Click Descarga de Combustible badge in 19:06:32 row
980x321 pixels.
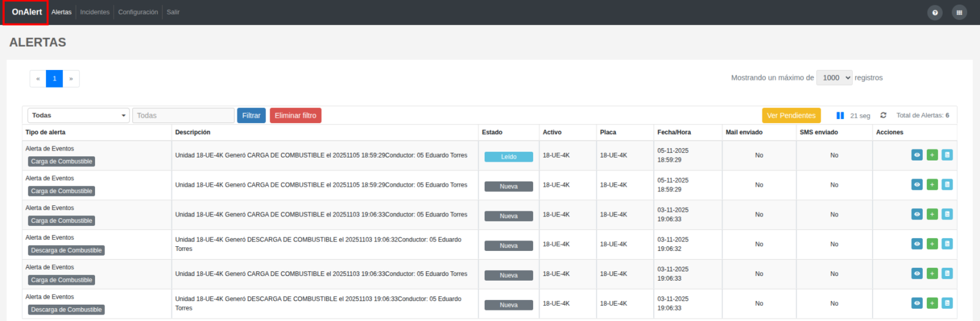tap(66, 250)
